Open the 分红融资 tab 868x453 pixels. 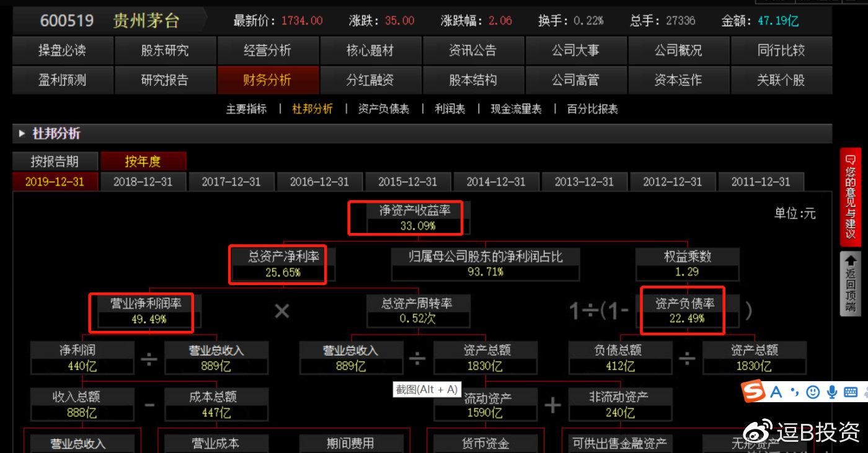(x=370, y=80)
